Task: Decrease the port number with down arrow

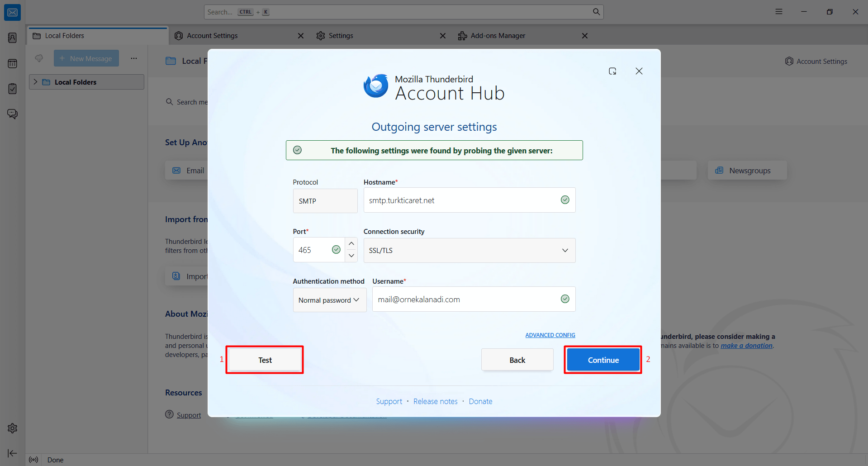Action: (351, 256)
